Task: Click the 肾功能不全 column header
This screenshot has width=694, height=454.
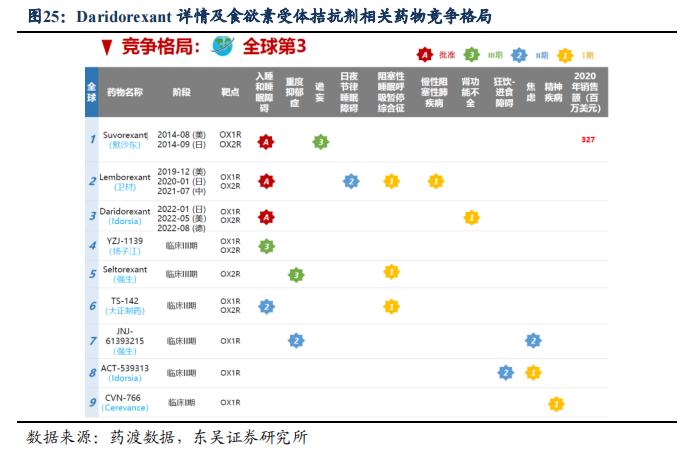Action: (470, 92)
